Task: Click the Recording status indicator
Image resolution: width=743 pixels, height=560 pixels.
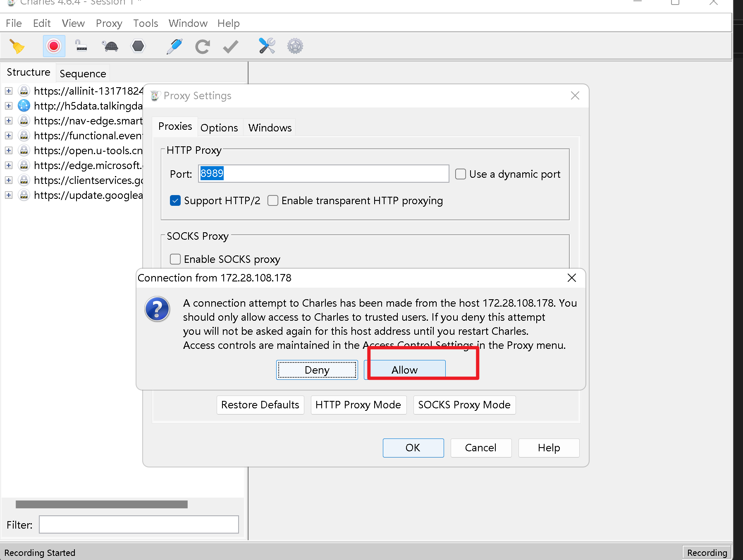Action: (707, 553)
